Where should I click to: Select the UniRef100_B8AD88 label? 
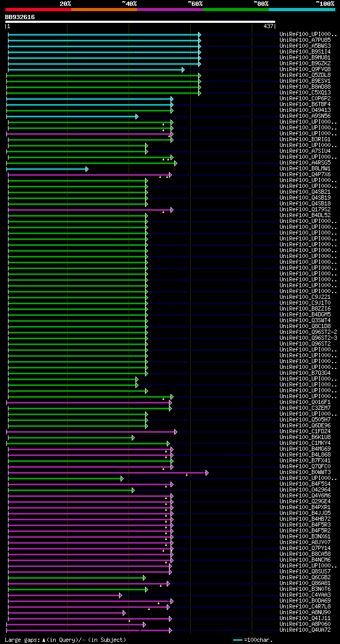[x=305, y=87]
